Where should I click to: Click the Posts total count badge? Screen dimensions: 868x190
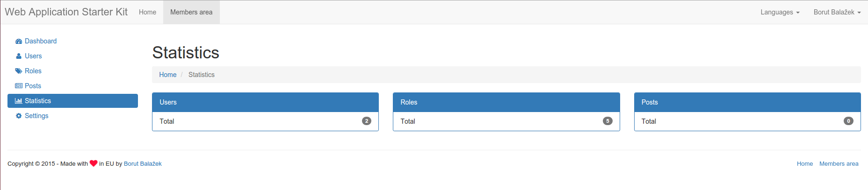[x=848, y=121]
